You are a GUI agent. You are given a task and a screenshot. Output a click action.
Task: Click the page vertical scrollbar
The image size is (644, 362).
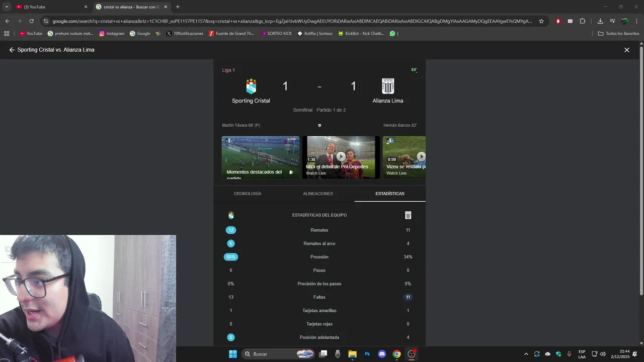click(641, 171)
